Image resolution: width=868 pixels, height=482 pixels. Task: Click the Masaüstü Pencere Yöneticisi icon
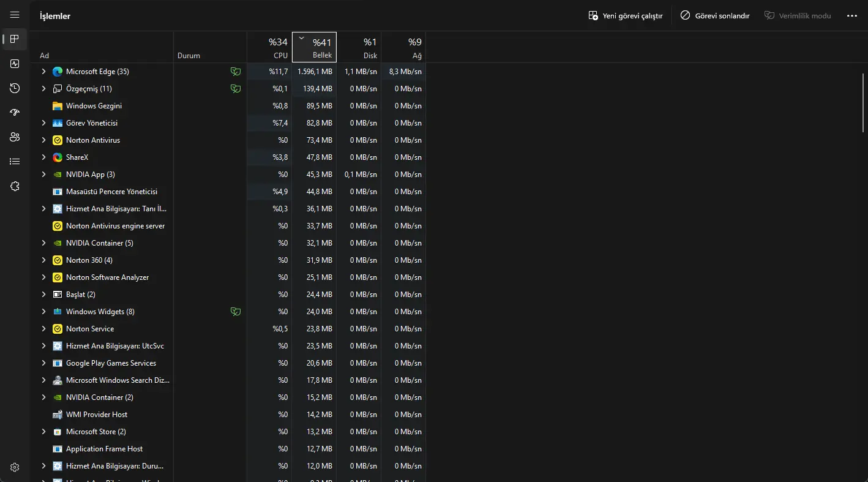tap(58, 192)
